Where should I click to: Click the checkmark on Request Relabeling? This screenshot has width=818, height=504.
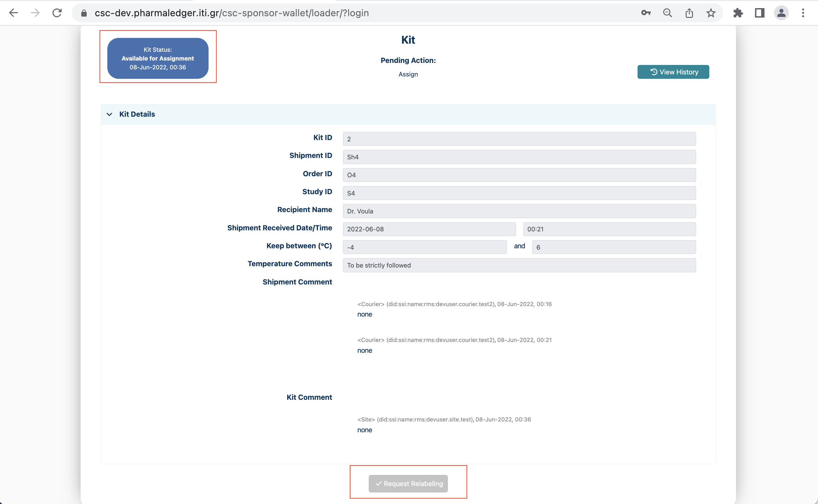(x=379, y=484)
